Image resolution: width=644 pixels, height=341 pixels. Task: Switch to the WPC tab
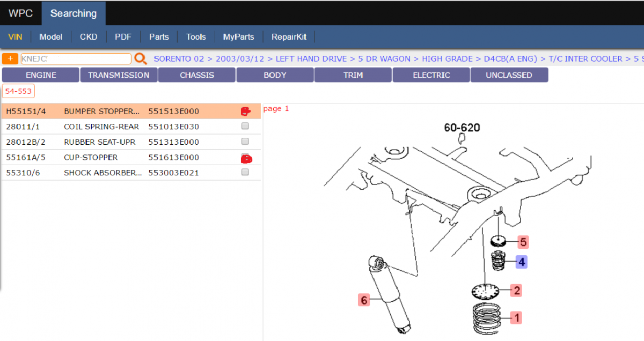click(20, 13)
